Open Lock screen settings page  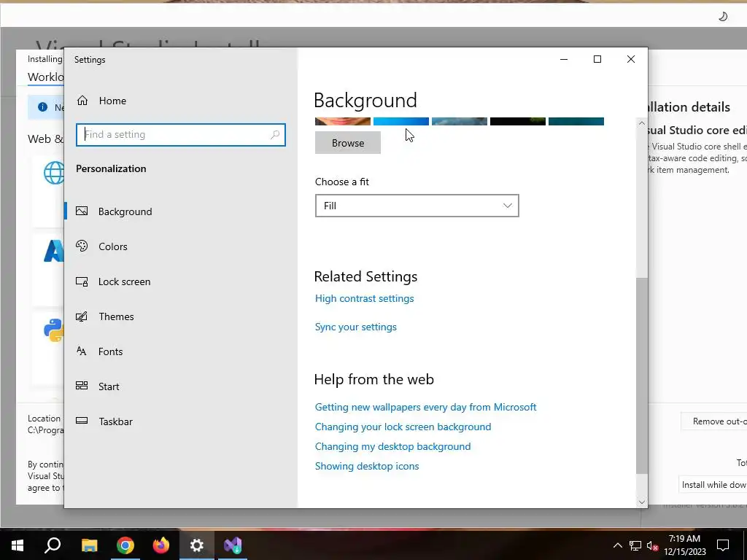[x=124, y=281]
